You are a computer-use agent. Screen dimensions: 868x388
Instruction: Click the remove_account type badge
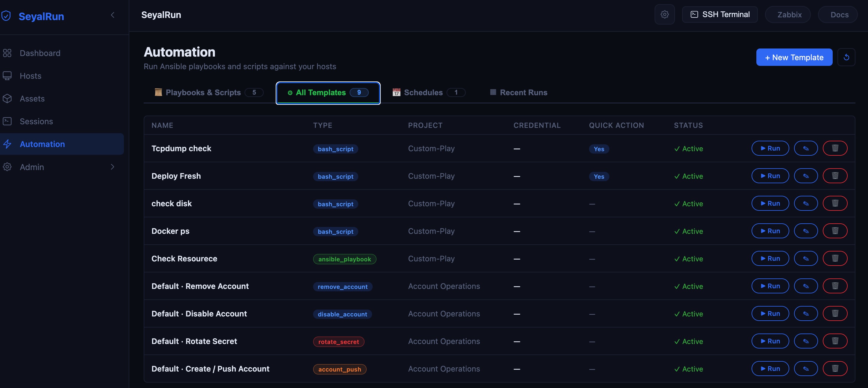[343, 287]
